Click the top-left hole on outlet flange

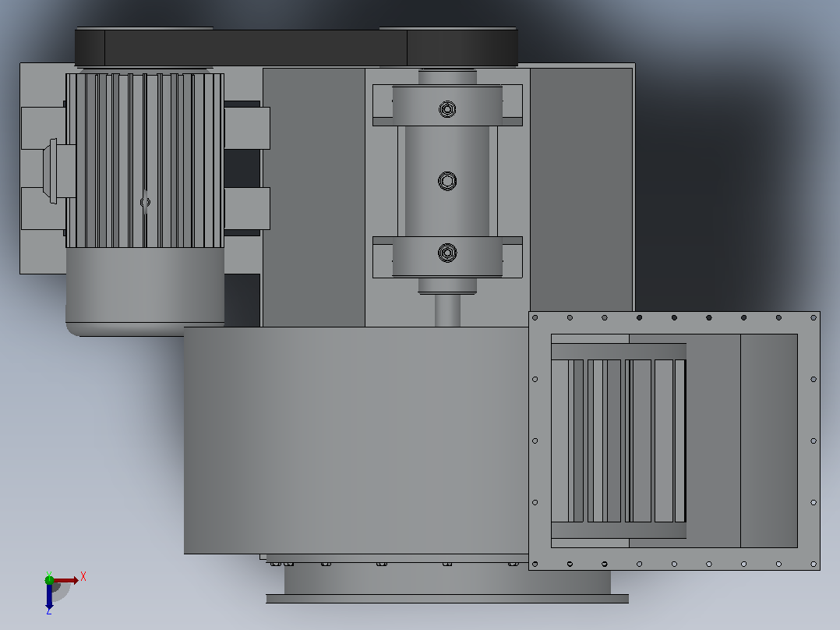(x=535, y=318)
